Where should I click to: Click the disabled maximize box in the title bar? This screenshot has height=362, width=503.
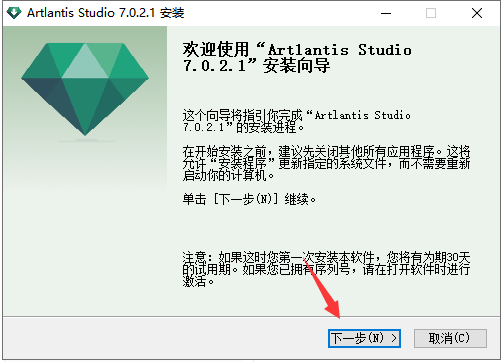pyautogui.click(x=431, y=13)
